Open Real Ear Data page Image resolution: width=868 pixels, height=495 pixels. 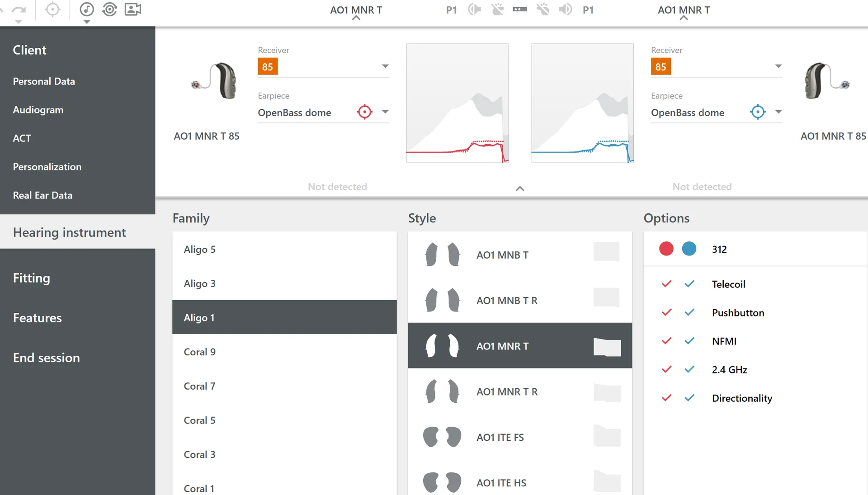(x=42, y=195)
